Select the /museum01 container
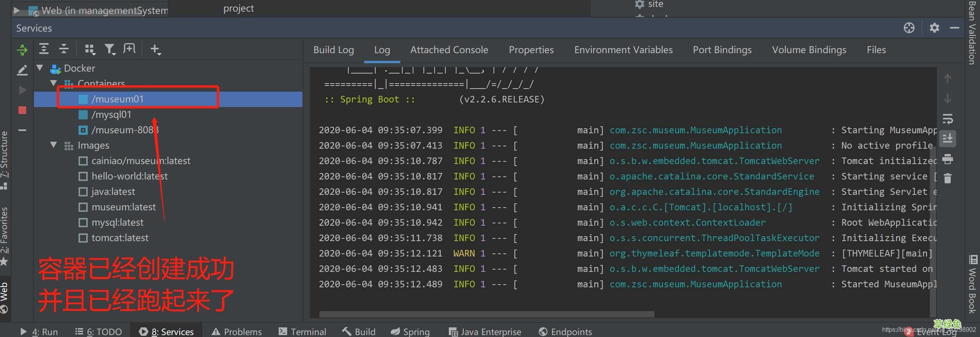This screenshot has height=337, width=980. point(168,99)
